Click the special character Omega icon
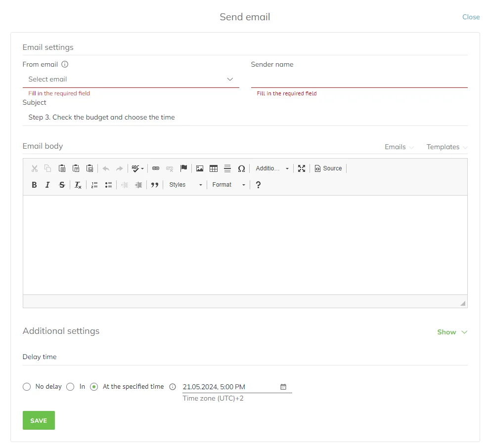Image resolution: width=488 pixels, height=448 pixels. [x=241, y=168]
